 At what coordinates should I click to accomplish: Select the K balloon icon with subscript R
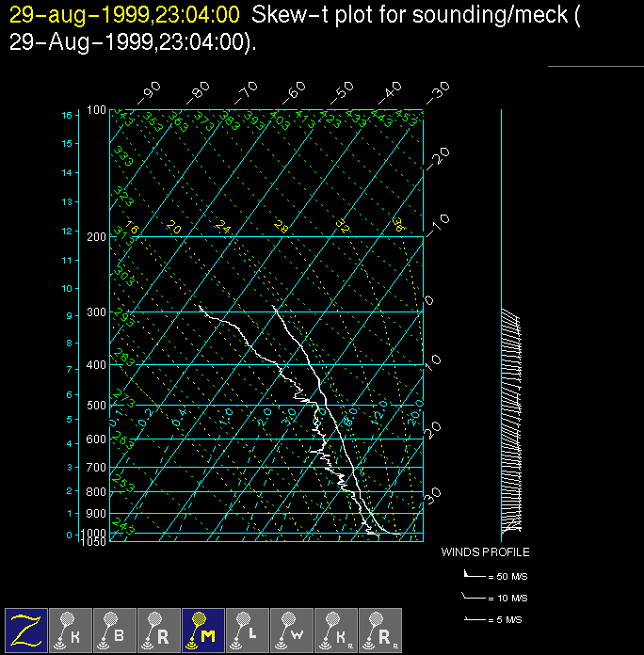coord(335,629)
